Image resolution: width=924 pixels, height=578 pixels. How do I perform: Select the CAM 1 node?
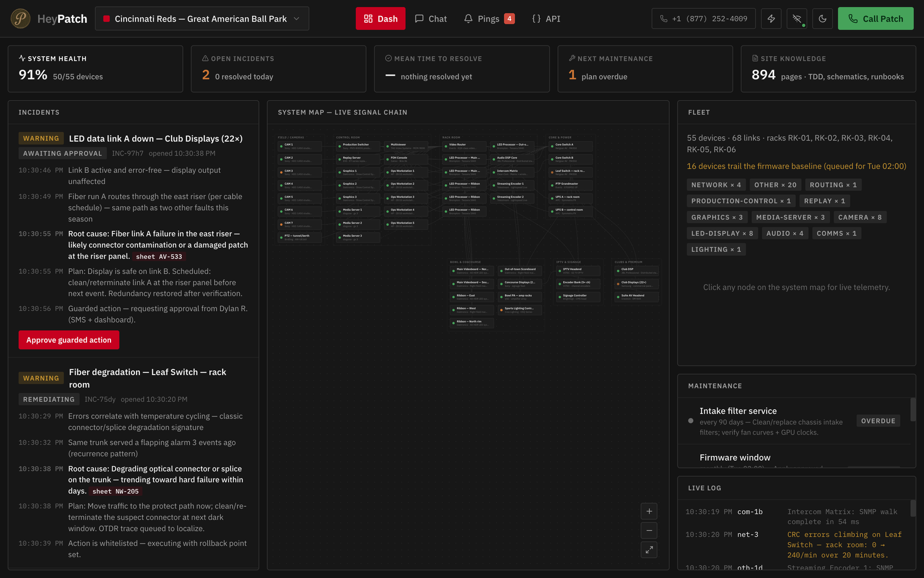pyautogui.click(x=300, y=146)
